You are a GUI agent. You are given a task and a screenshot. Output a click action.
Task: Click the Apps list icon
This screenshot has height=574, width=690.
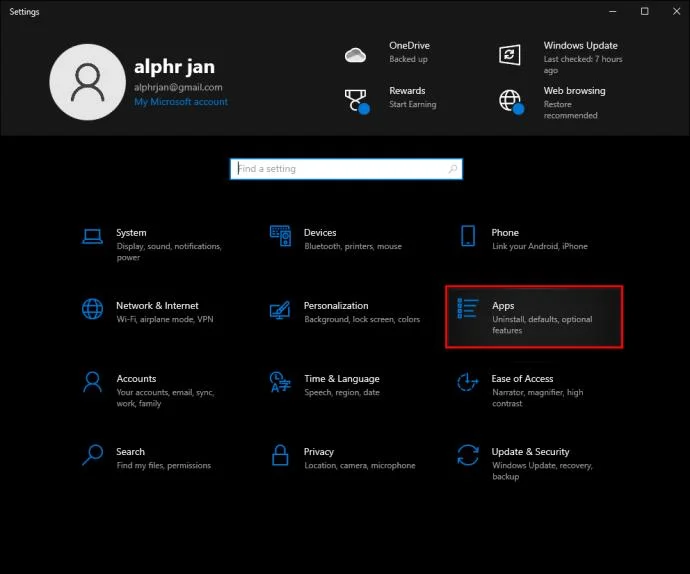click(x=468, y=308)
